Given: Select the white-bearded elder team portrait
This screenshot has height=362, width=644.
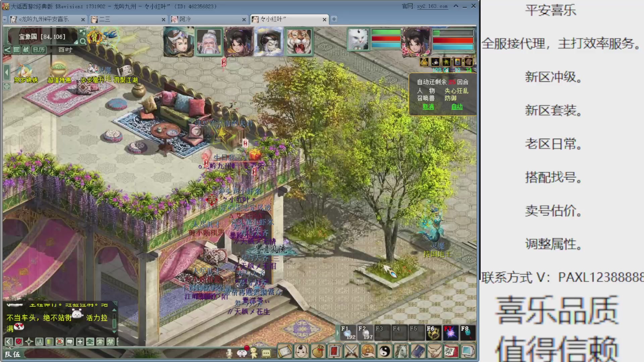Looking at the screenshot, I should [x=209, y=42].
